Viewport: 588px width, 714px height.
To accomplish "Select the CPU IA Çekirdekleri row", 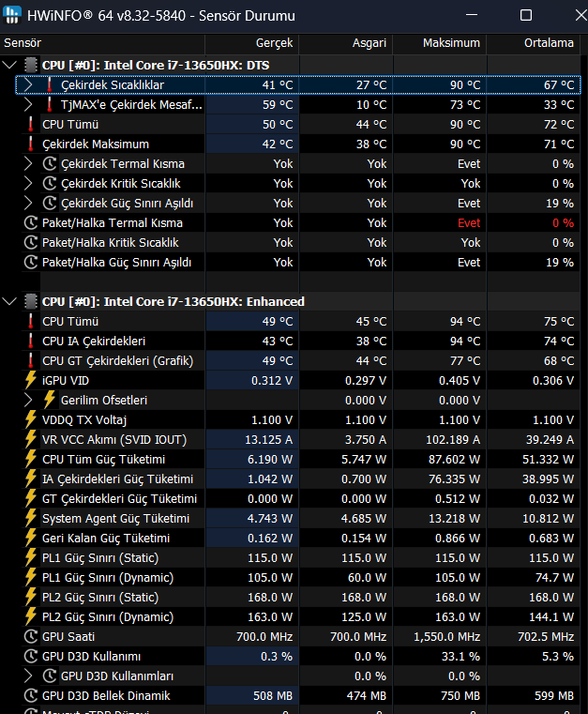I will point(300,341).
